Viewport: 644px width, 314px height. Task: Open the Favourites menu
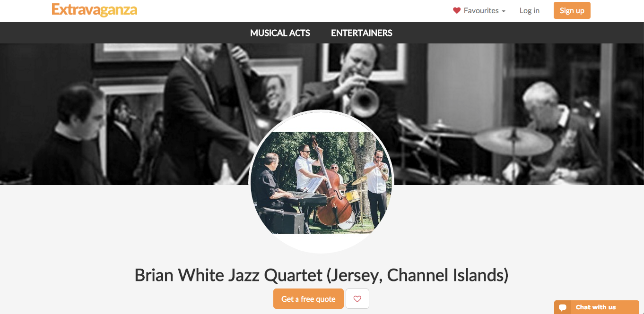point(479,10)
